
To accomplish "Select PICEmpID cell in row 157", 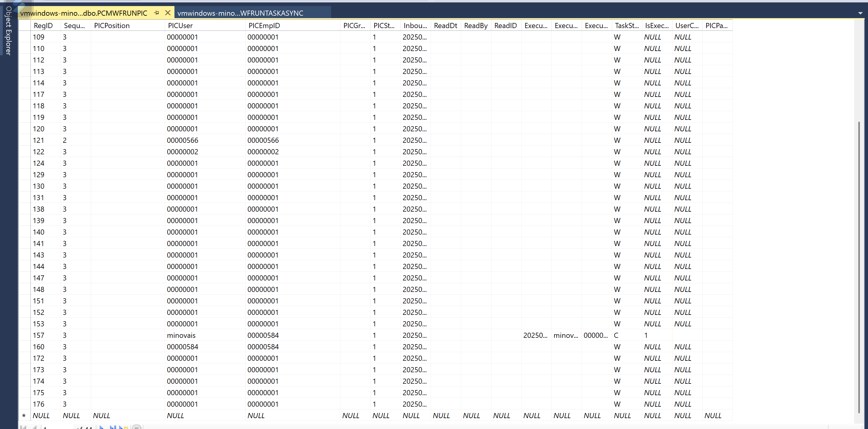I will 293,335.
